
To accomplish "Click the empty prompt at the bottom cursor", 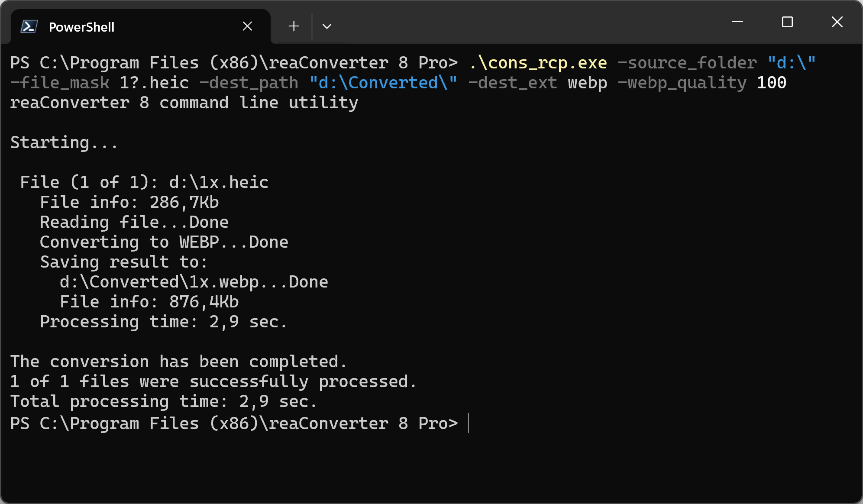I will tap(469, 423).
